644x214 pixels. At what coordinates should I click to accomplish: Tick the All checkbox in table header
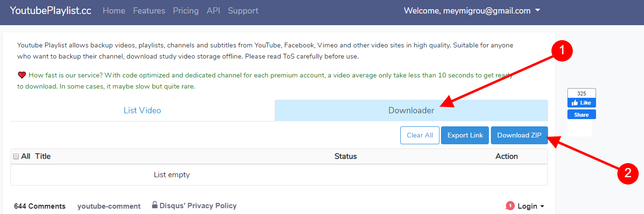16,156
